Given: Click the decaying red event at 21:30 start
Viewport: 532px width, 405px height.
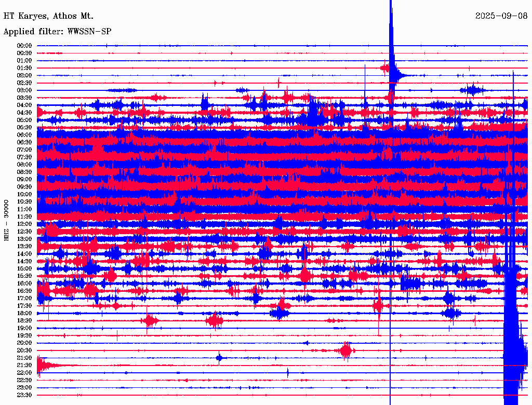Looking at the screenshot, I should coord(46,366).
